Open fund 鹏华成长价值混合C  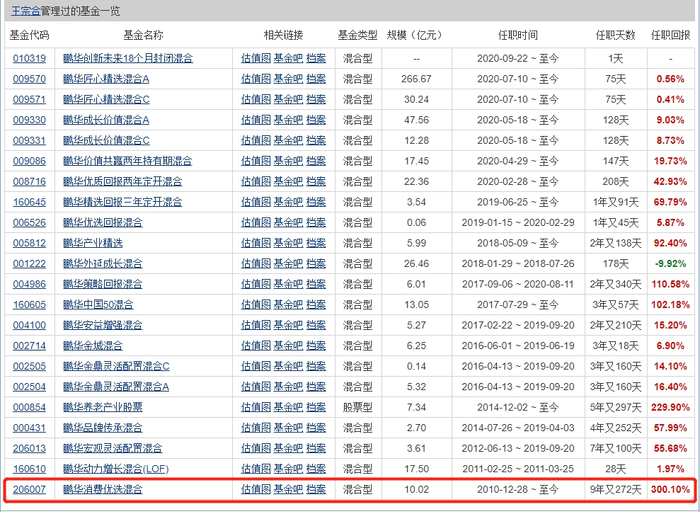pyautogui.click(x=106, y=141)
